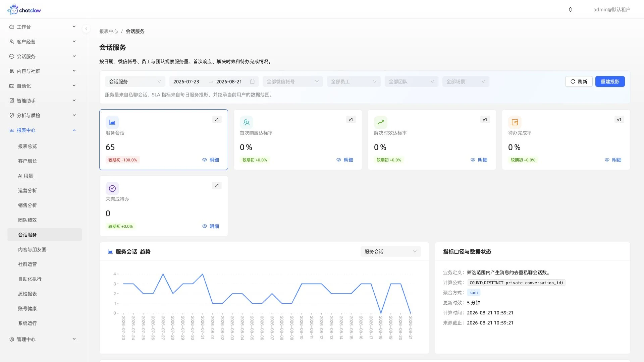Click the 报表中心 chart icon
The image size is (644, 362).
12,130
